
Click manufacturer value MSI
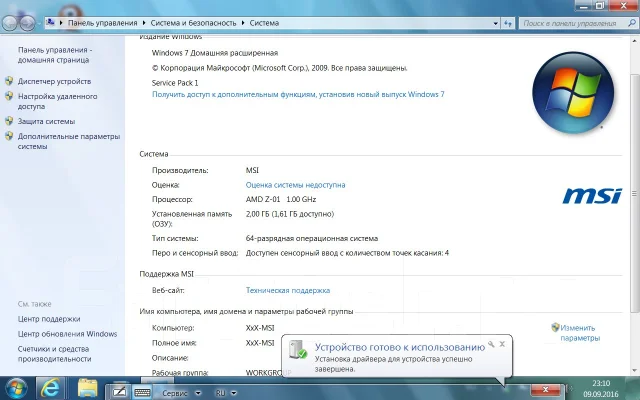[x=252, y=170]
